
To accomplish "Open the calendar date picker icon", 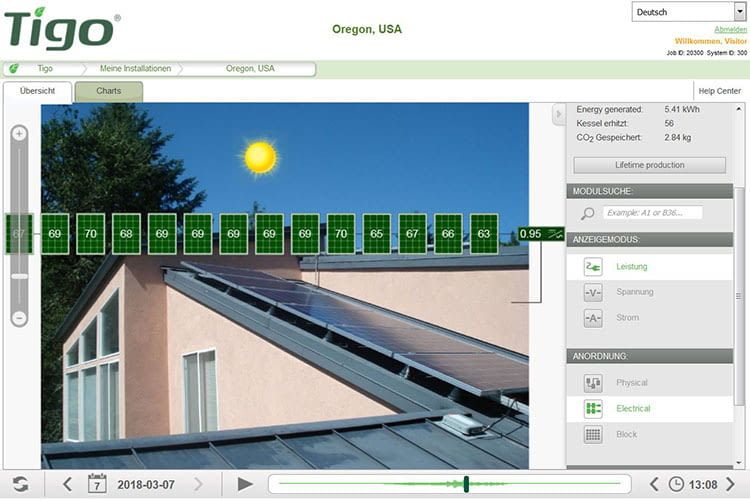I will 97,484.
